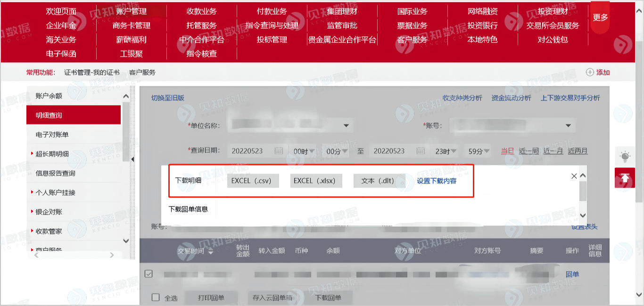Collapse the sidebar with the small arrow handle

[132, 159]
